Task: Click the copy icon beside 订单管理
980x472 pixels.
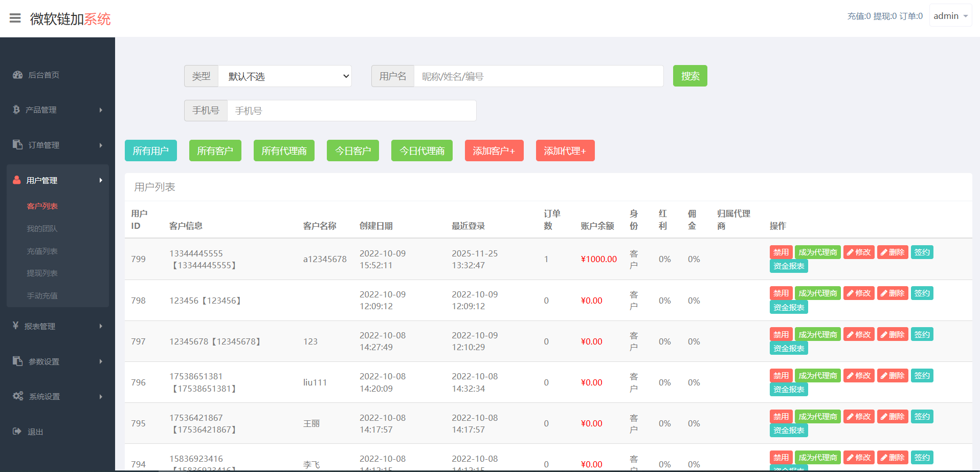Action: click(18, 145)
